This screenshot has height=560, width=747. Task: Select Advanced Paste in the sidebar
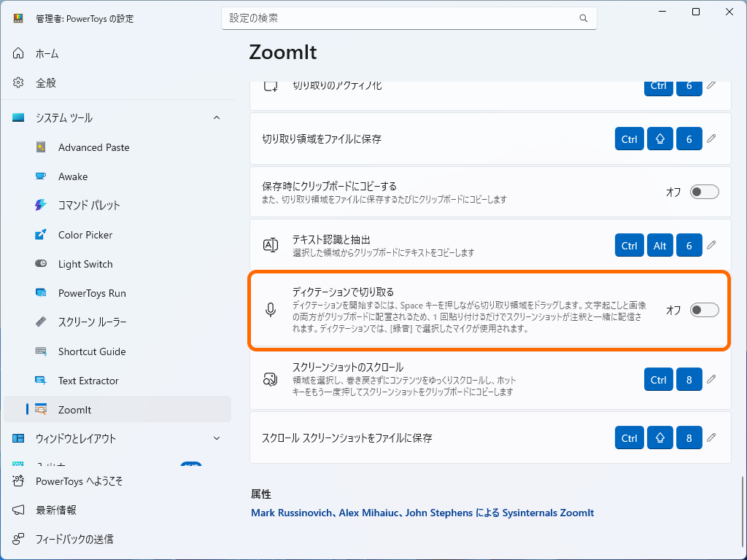pos(117,147)
